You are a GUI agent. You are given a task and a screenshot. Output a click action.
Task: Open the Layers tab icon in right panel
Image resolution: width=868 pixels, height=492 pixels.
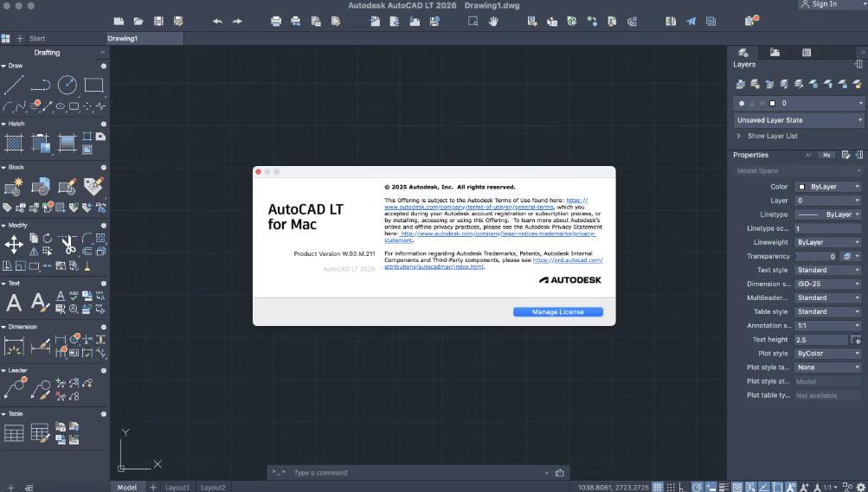point(743,53)
